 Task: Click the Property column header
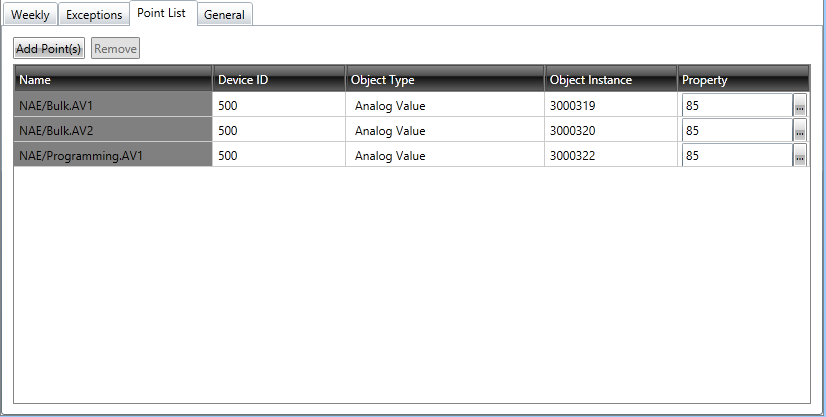pyautogui.click(x=743, y=79)
